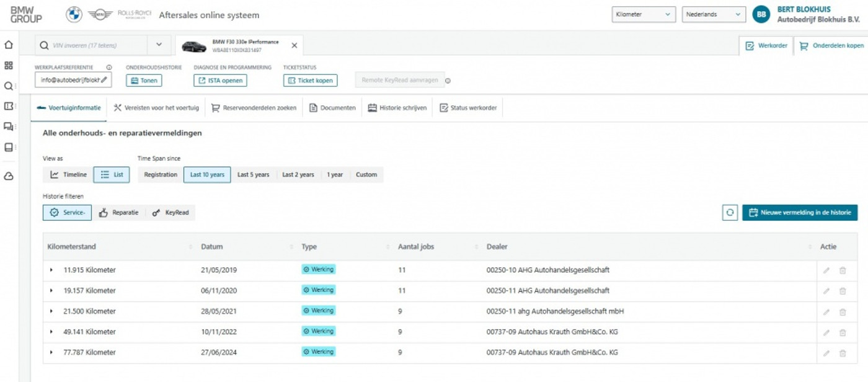Expand the 21.500 Kilometer row
Image resolution: width=868 pixels, height=382 pixels.
click(51, 311)
